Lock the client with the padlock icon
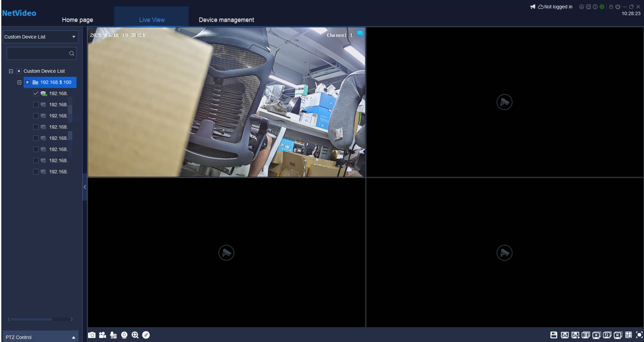This screenshot has height=342, width=644. click(611, 7)
